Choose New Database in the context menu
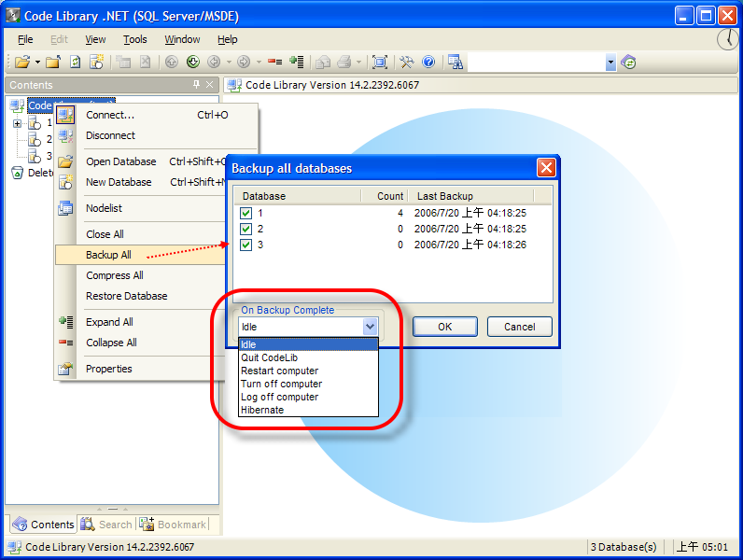This screenshot has width=743, height=560. point(141,182)
